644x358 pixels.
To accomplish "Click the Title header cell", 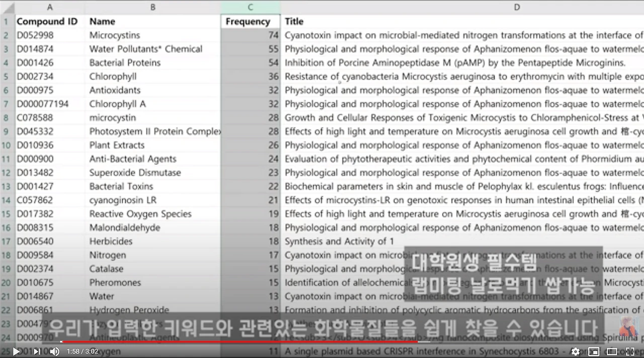I will [462, 22].
